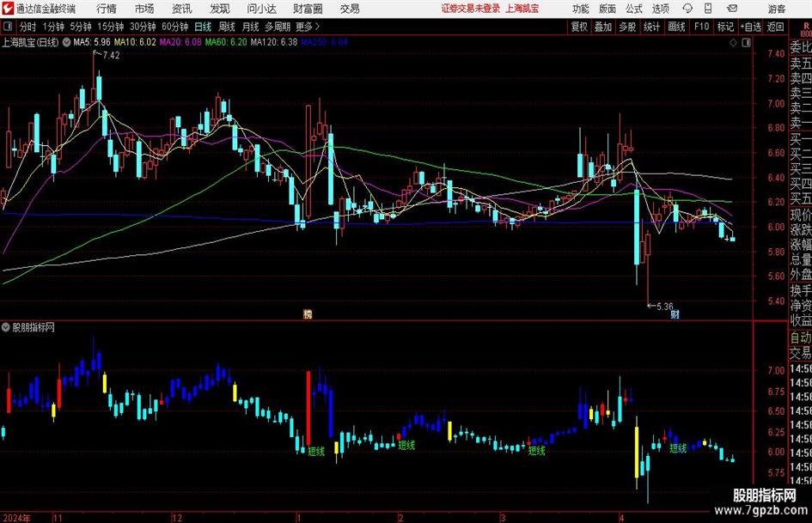The image size is (812, 523).
Task: Open the F10 company info
Action: pos(702,27)
